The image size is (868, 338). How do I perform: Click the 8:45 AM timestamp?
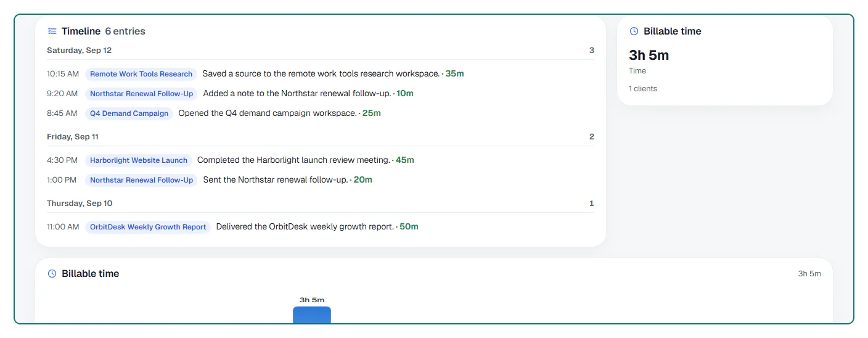(x=62, y=113)
